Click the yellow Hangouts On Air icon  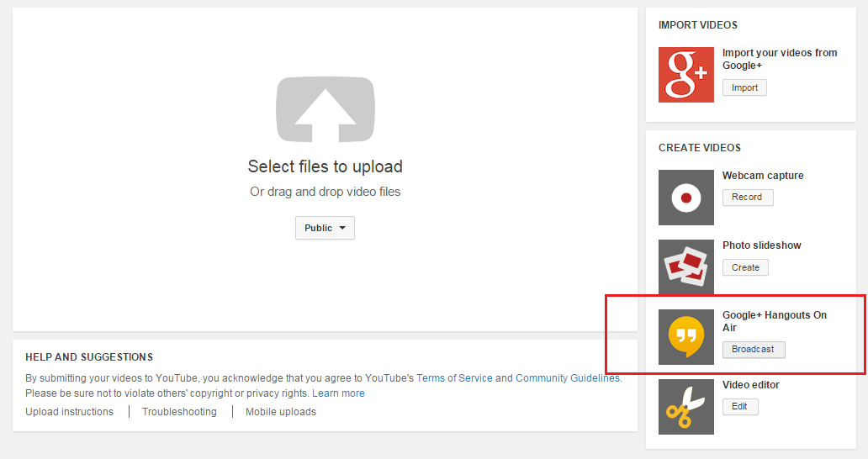click(x=685, y=337)
